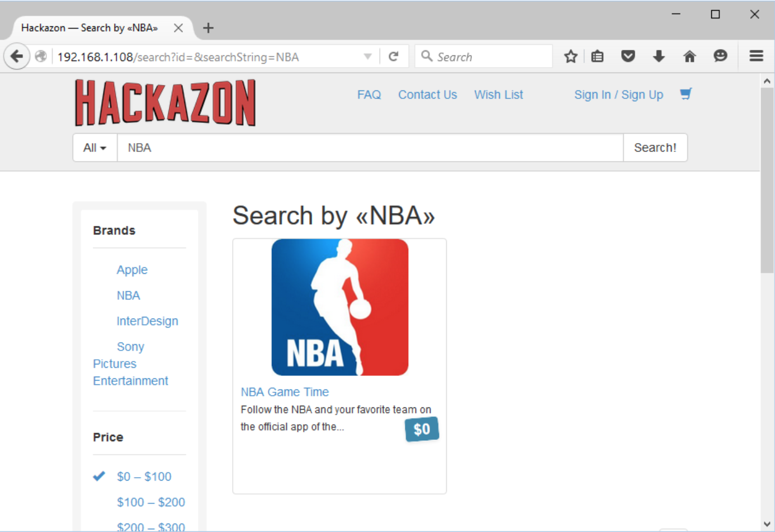Filter by Apple brand
The image size is (775, 532).
pyautogui.click(x=132, y=270)
